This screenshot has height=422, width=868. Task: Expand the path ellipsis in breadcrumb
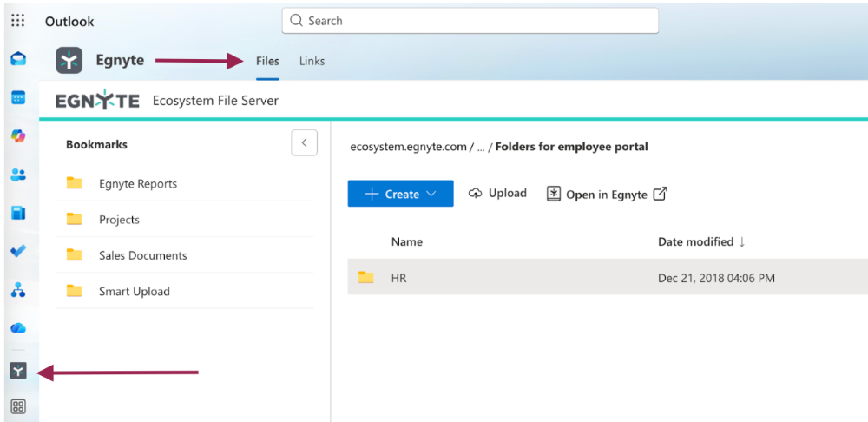480,147
